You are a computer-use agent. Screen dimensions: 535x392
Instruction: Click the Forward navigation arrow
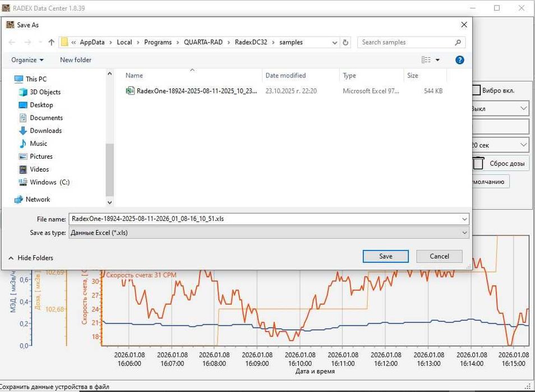click(x=27, y=42)
